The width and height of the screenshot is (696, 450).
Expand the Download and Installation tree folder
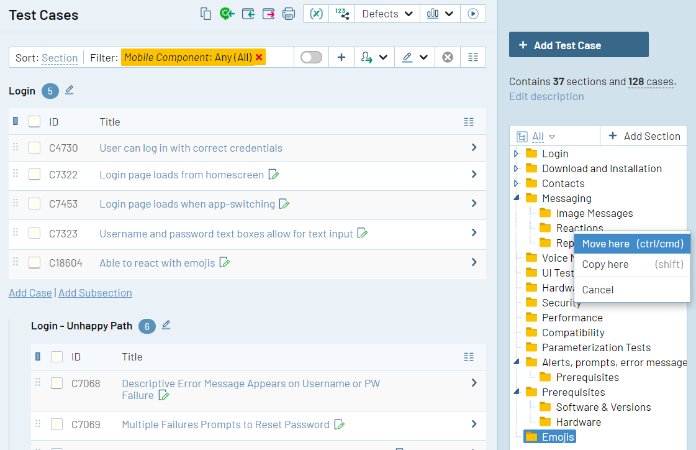[x=516, y=169]
